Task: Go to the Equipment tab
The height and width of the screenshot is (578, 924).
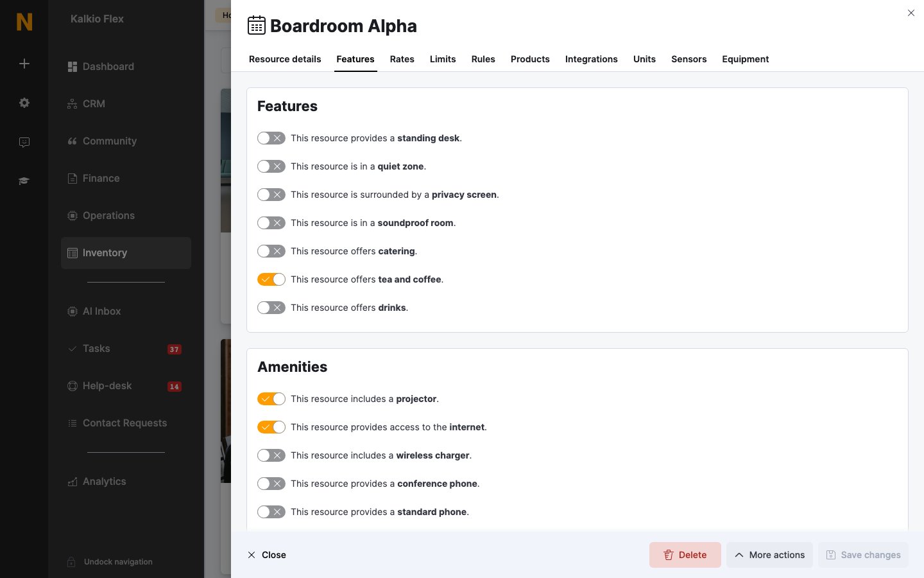Action: tap(746, 59)
